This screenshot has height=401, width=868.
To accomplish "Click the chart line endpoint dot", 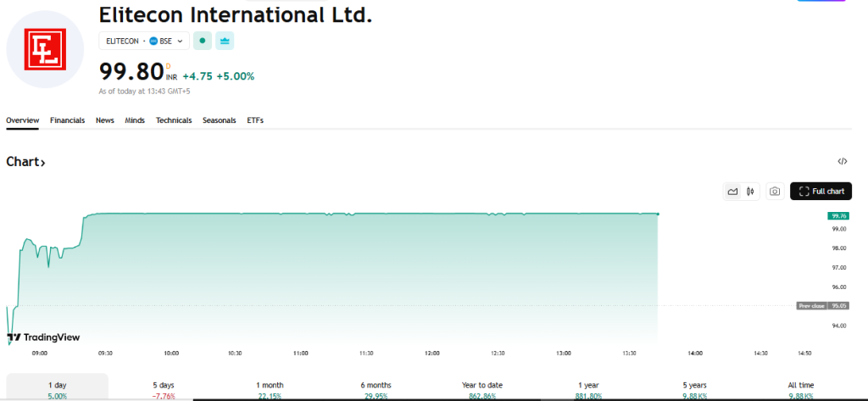I will tap(658, 214).
